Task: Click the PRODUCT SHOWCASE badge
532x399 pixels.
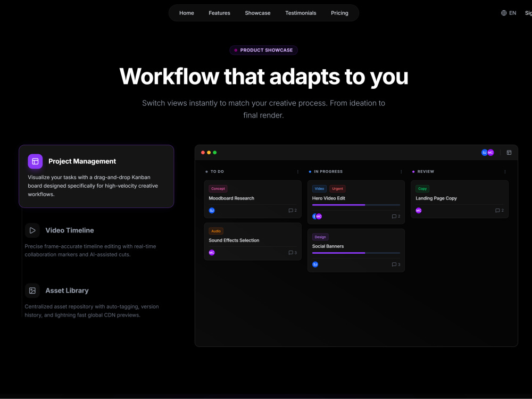Action: (264, 50)
